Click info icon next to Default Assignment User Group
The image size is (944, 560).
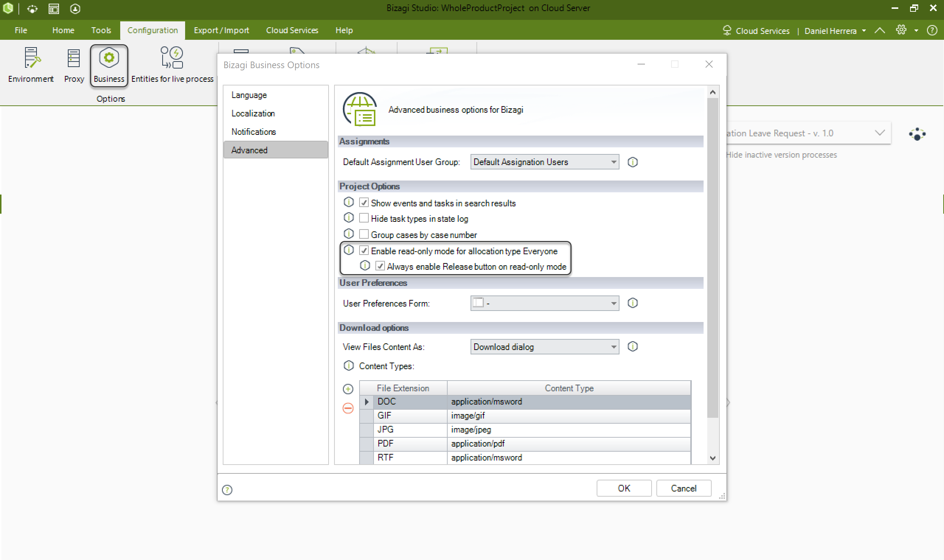tap(632, 162)
